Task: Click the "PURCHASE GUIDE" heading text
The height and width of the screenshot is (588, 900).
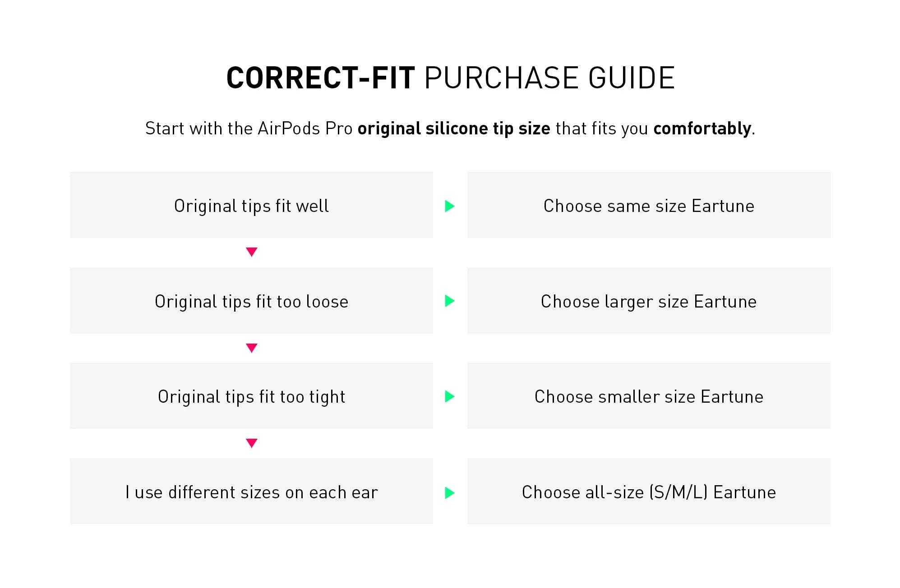Action: (x=549, y=78)
